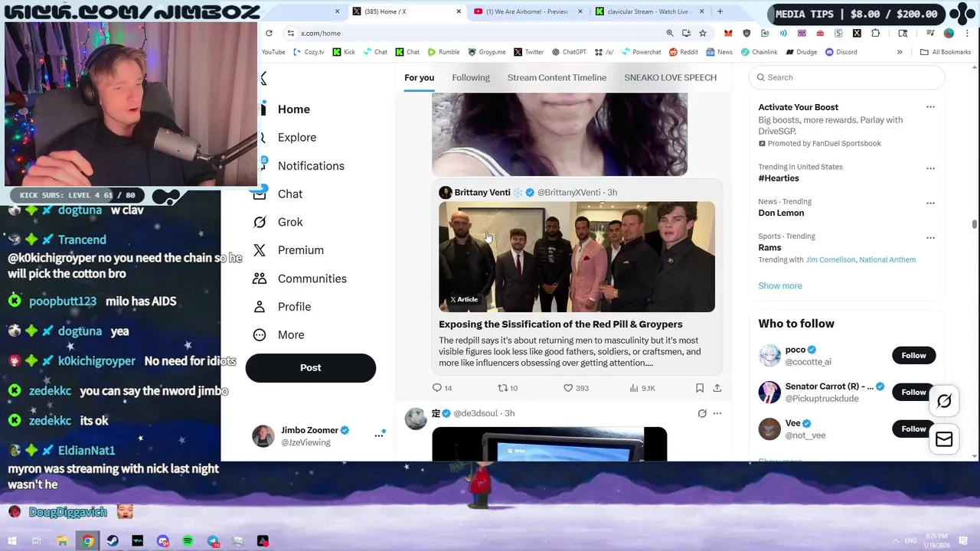Follow the poco account

click(x=913, y=355)
